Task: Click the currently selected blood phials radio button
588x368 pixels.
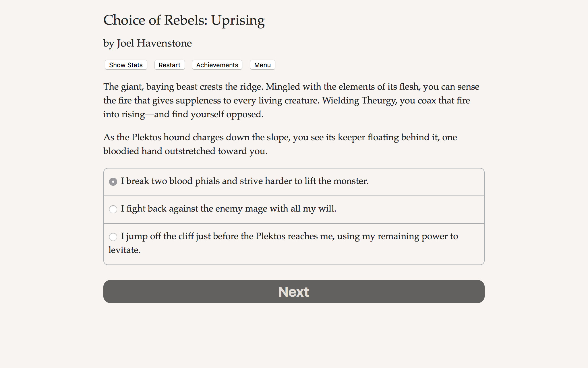Action: (x=113, y=182)
